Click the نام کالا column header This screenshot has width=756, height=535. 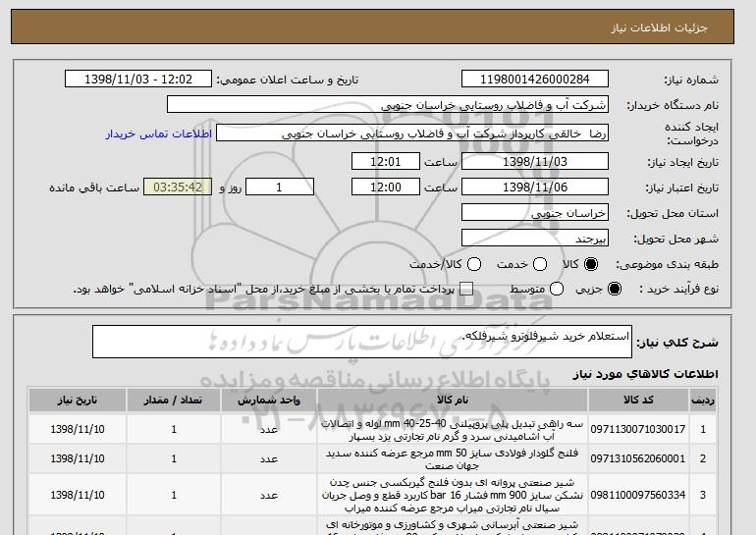453,401
